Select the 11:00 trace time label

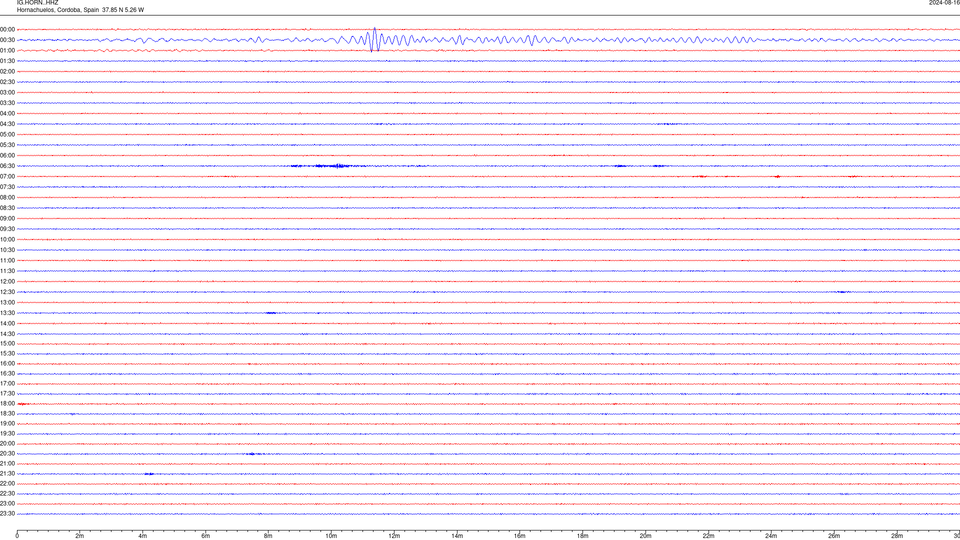[7, 261]
